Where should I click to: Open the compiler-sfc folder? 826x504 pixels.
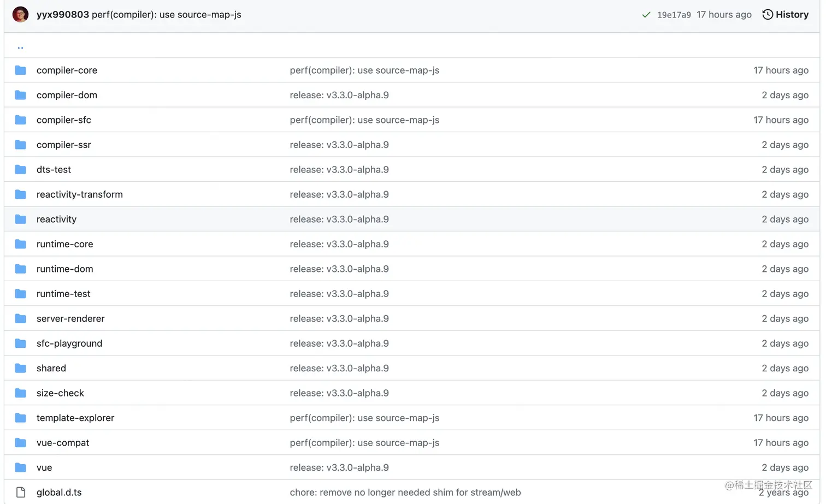click(64, 120)
